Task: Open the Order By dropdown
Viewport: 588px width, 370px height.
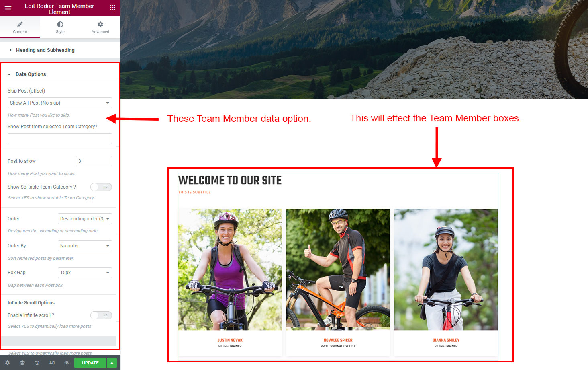Action: 85,246
